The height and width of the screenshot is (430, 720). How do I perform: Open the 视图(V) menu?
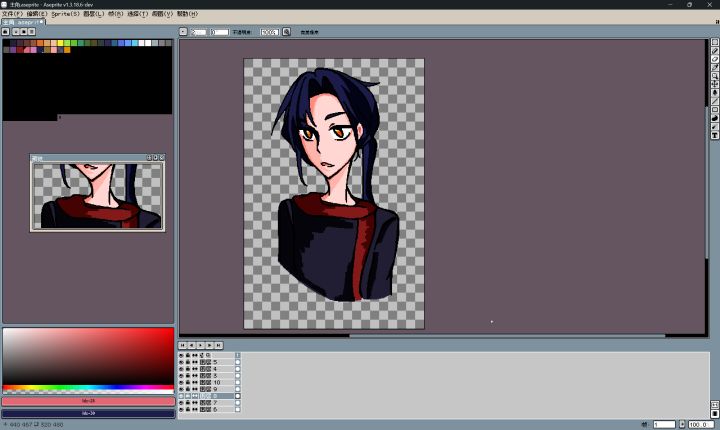[x=163, y=14]
